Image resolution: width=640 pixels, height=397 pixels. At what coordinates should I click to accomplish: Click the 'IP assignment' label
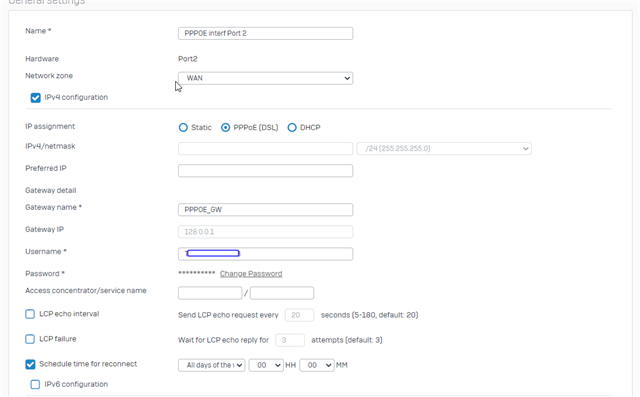click(50, 126)
